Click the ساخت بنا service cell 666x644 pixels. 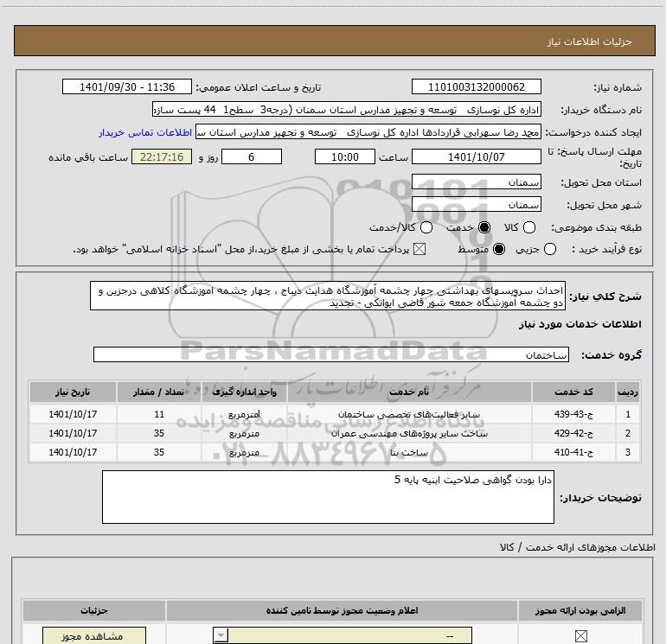409,452
